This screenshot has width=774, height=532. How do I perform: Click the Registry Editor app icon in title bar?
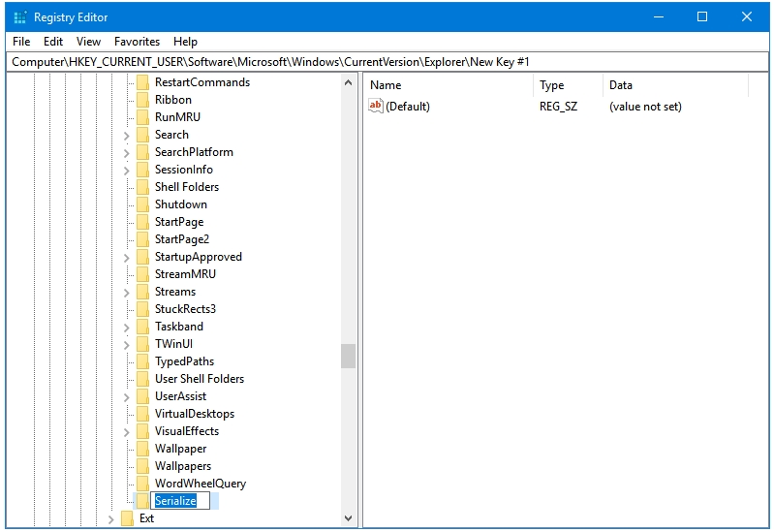tap(19, 17)
